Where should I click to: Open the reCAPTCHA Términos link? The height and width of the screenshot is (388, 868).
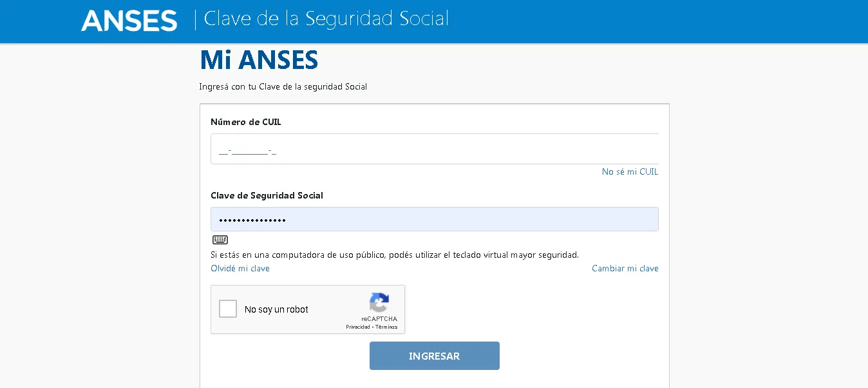387,327
